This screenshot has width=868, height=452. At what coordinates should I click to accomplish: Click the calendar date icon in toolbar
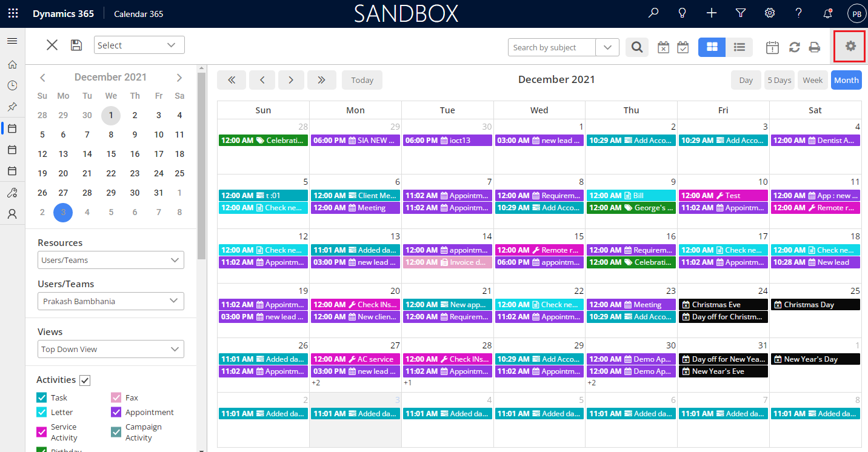coord(772,47)
